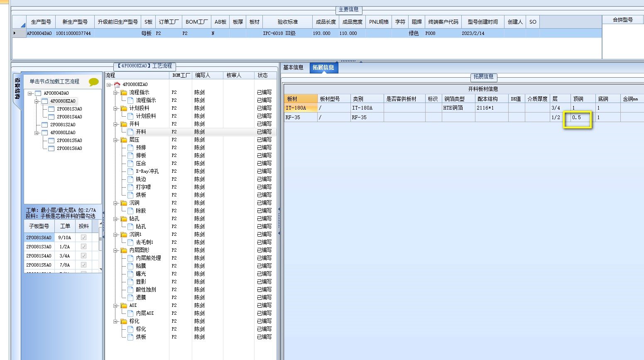Click the RF-35 板材 cell
Viewport: 644px width, 360px height.
click(x=301, y=118)
